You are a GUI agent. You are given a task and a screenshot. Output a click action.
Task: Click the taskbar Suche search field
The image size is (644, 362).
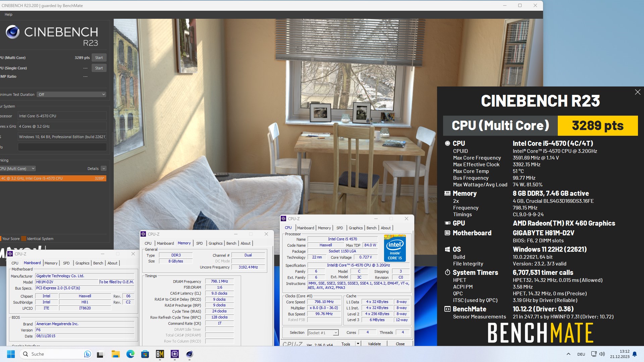[55, 354]
